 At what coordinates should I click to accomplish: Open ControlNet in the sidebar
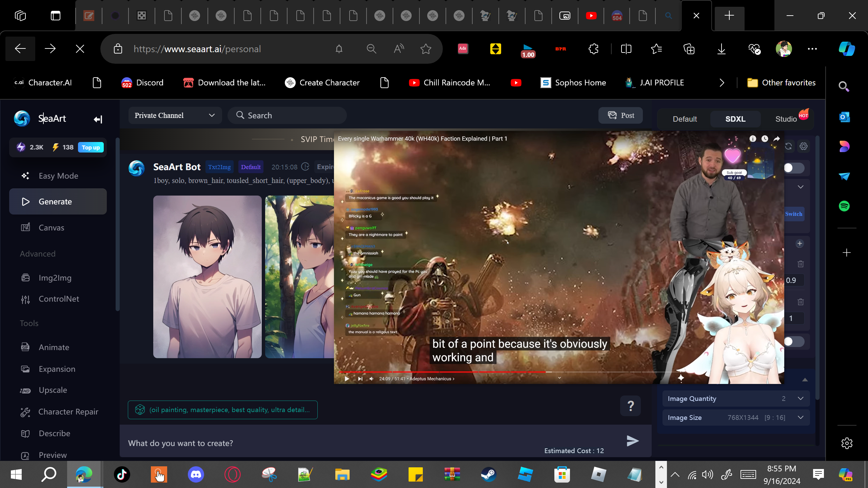coord(58,299)
